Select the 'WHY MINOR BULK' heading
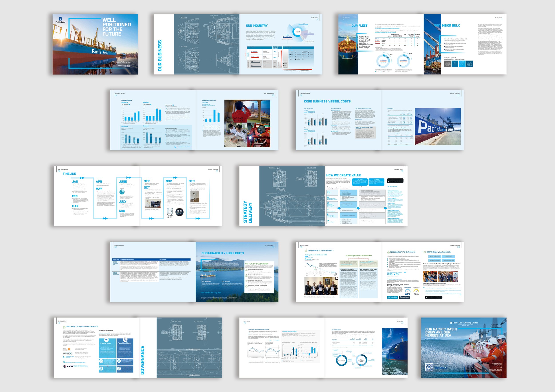Screen dimensions: 555x392 [x=447, y=25]
